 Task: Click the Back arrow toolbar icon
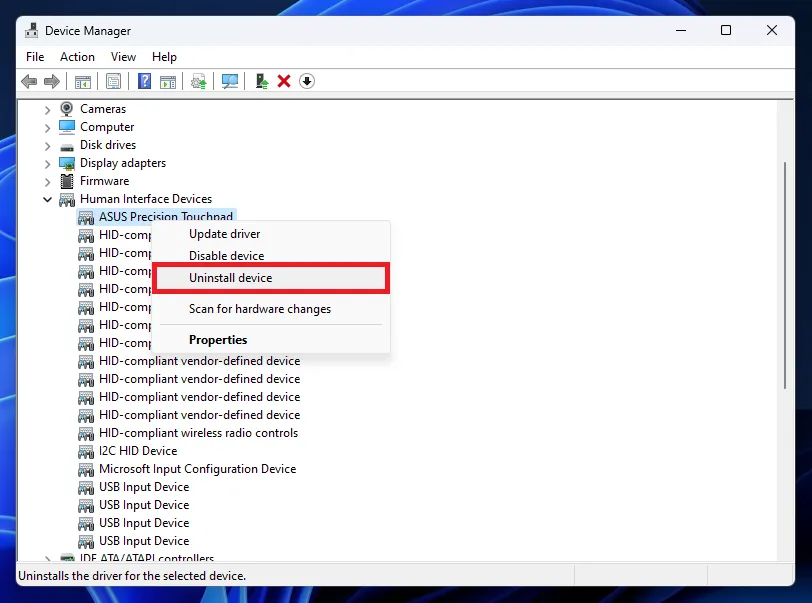click(29, 81)
